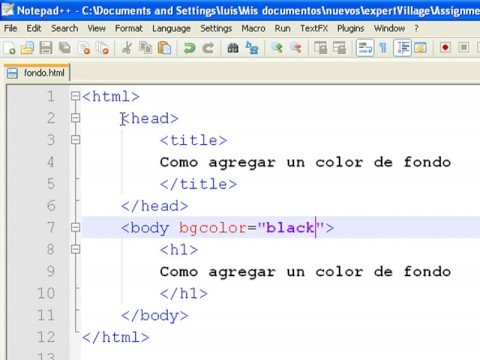The width and height of the screenshot is (480, 360).
Task: Open the TextFX menu
Action: click(x=314, y=29)
